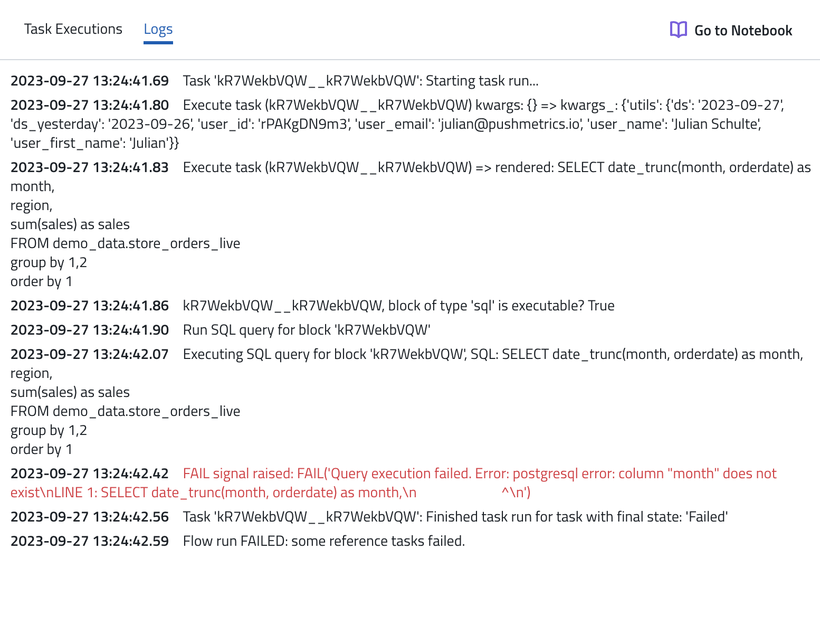Click the Go to Notebook link text

[x=743, y=31]
